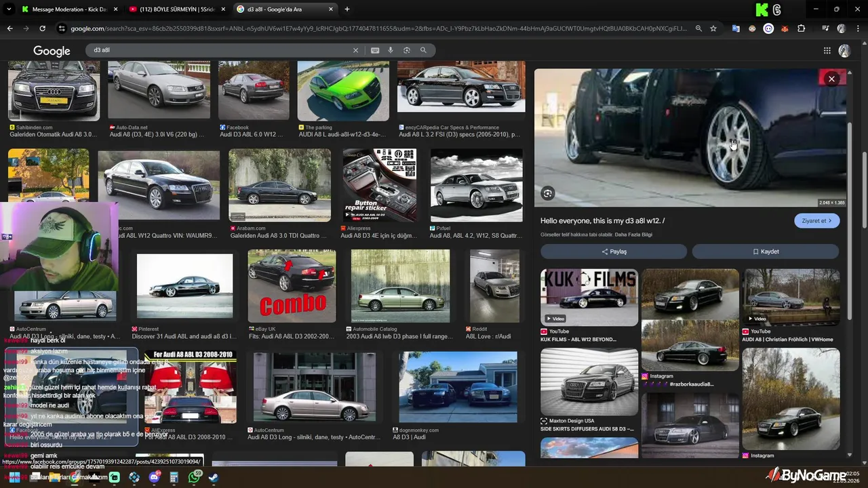Open the Discord taskbar icon

pyautogui.click(x=154, y=477)
